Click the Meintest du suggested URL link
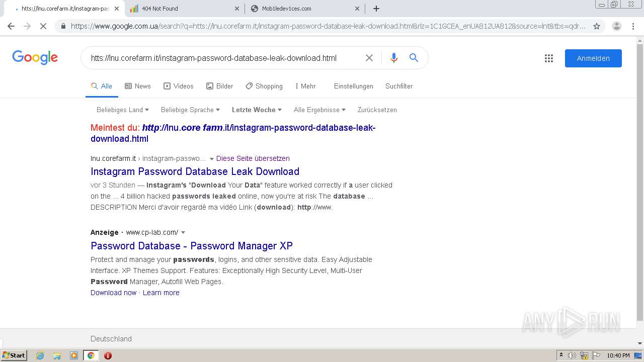The image size is (644, 362). [x=233, y=133]
